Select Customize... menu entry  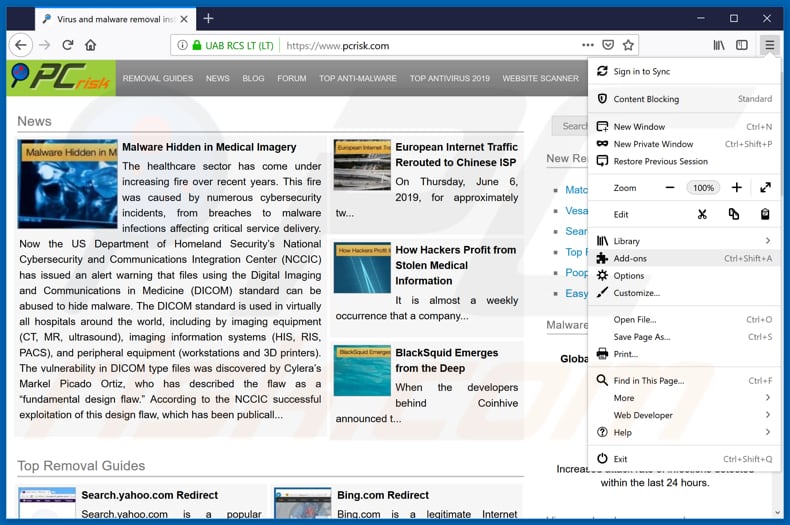tap(684, 293)
